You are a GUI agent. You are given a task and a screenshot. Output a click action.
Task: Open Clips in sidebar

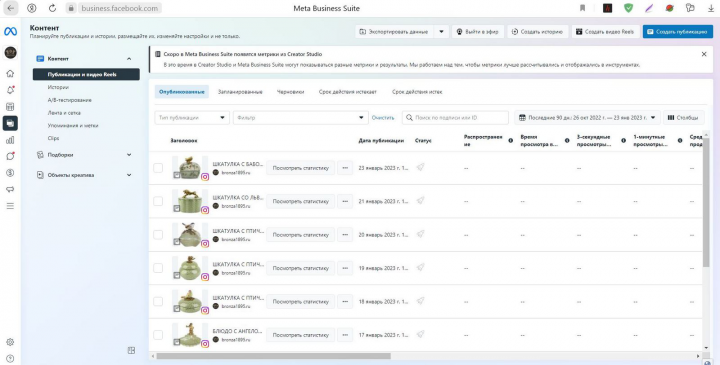[x=53, y=138]
